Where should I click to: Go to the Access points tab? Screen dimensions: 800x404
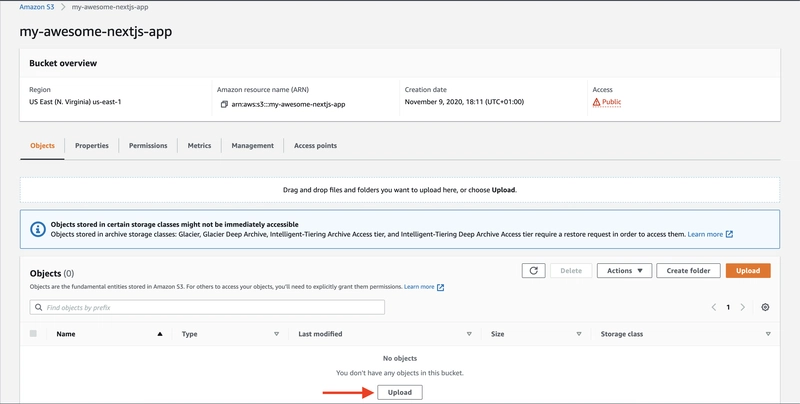pyautogui.click(x=315, y=146)
